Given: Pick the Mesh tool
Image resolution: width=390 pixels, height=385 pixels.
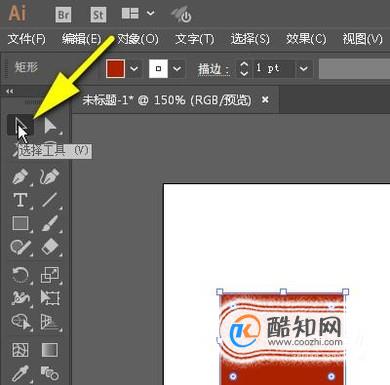Looking at the screenshot, I should (x=20, y=350).
